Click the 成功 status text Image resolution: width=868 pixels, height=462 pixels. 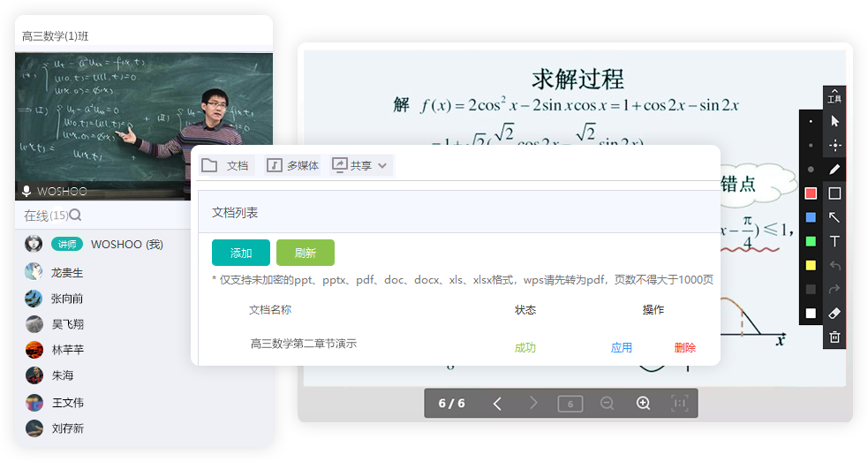[x=525, y=347]
